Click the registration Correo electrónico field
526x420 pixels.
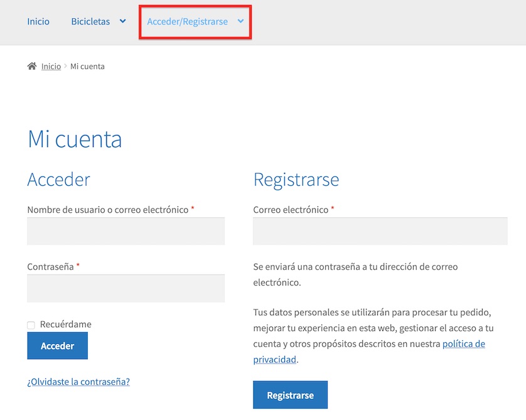(380, 231)
